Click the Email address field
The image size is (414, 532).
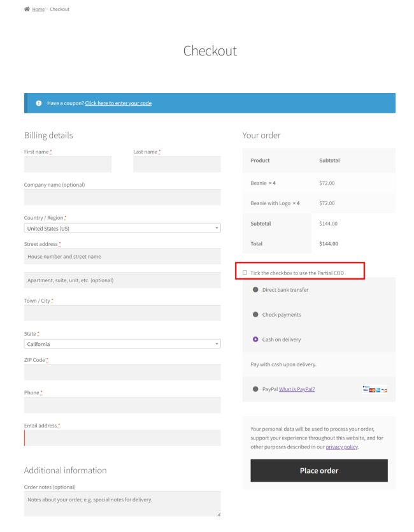(122, 438)
